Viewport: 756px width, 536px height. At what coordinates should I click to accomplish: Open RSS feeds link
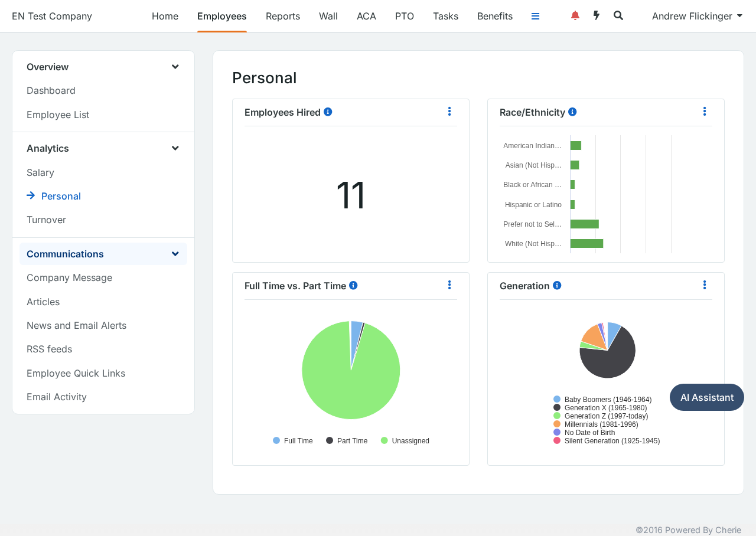[x=49, y=349]
